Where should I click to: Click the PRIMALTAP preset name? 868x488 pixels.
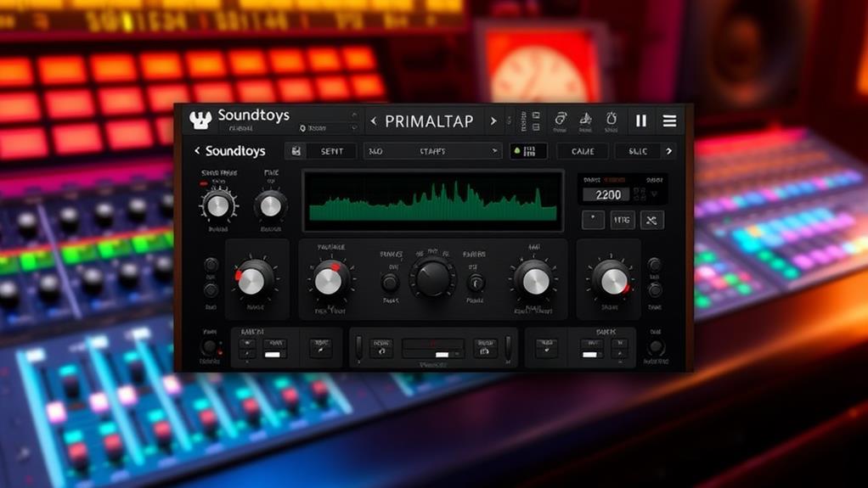429,121
